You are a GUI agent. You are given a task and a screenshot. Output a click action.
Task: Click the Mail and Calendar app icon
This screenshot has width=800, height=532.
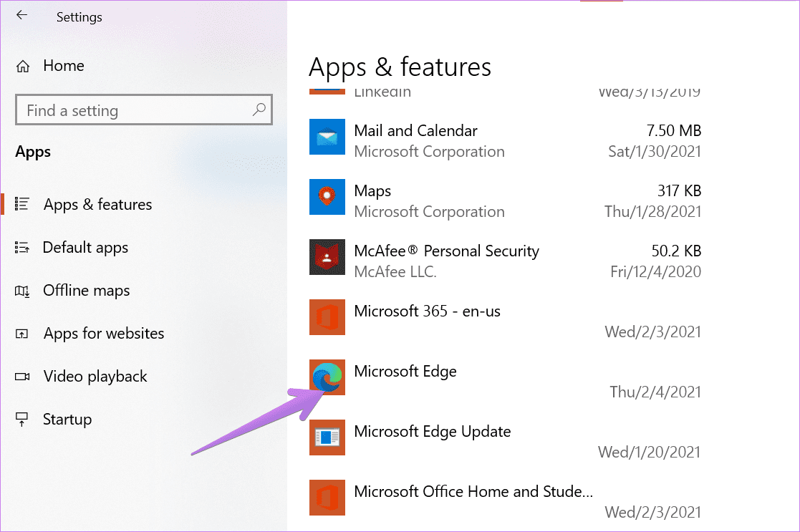pos(327,137)
